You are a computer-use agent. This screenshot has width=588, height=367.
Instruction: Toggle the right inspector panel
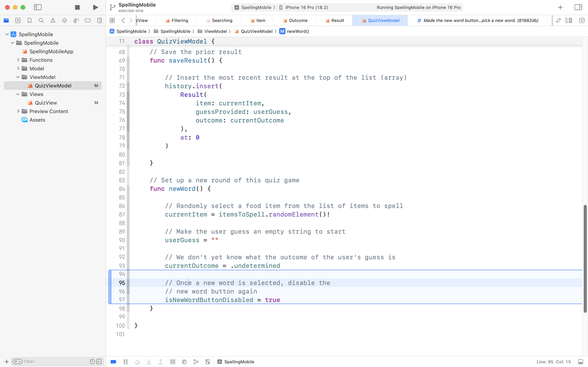(578, 7)
